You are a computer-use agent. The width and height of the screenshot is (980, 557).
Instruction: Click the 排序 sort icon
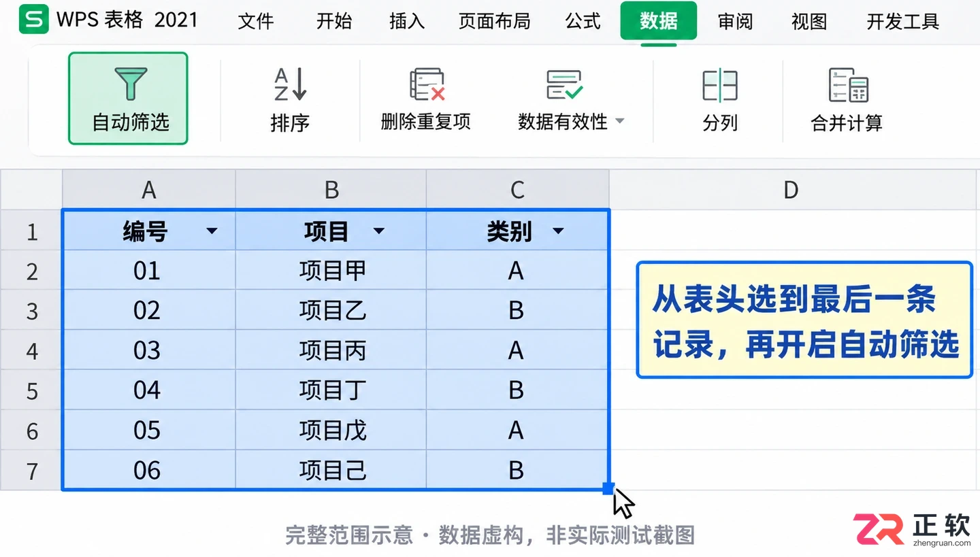point(291,84)
